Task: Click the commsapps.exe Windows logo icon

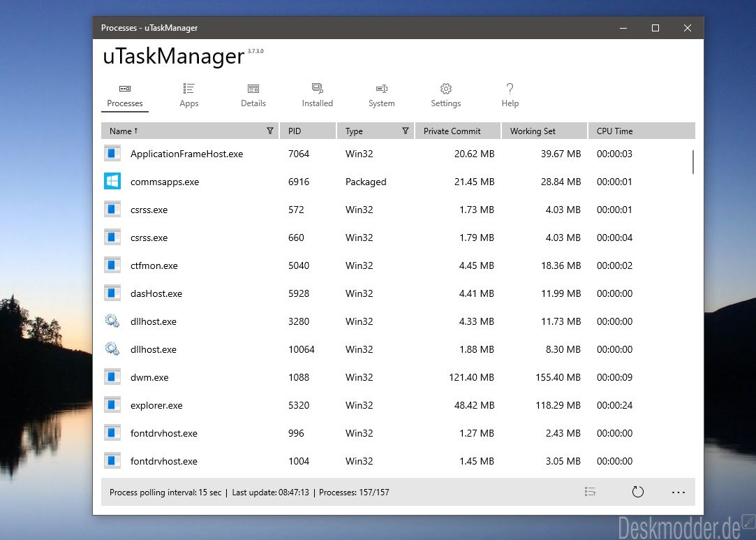Action: coord(112,182)
